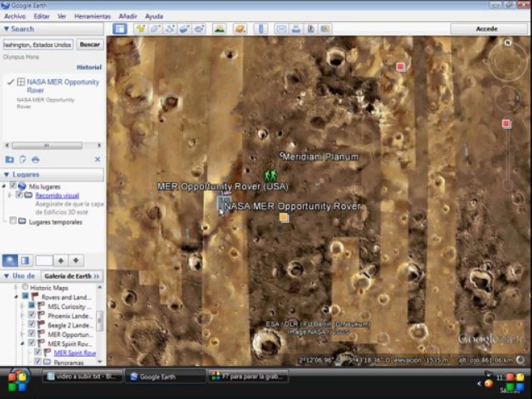Screen dimensions: 532x399
Task: Click the print toolbar icon
Action: (296, 29)
